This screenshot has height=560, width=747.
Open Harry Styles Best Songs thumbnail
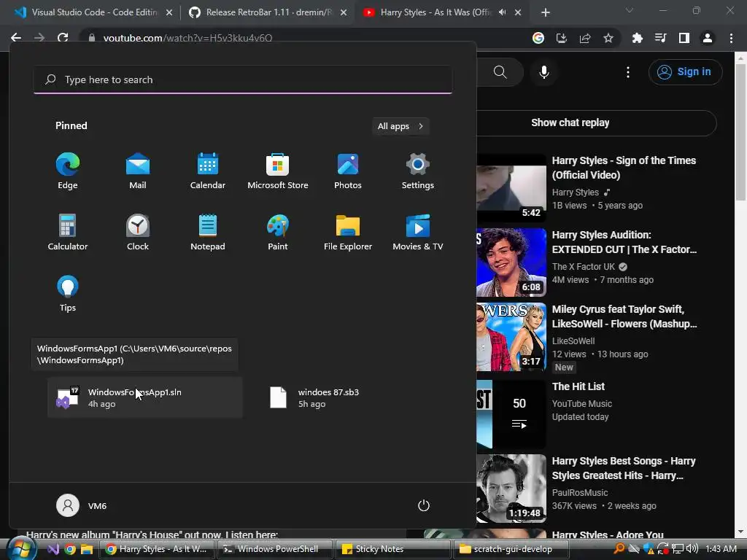[x=511, y=488]
